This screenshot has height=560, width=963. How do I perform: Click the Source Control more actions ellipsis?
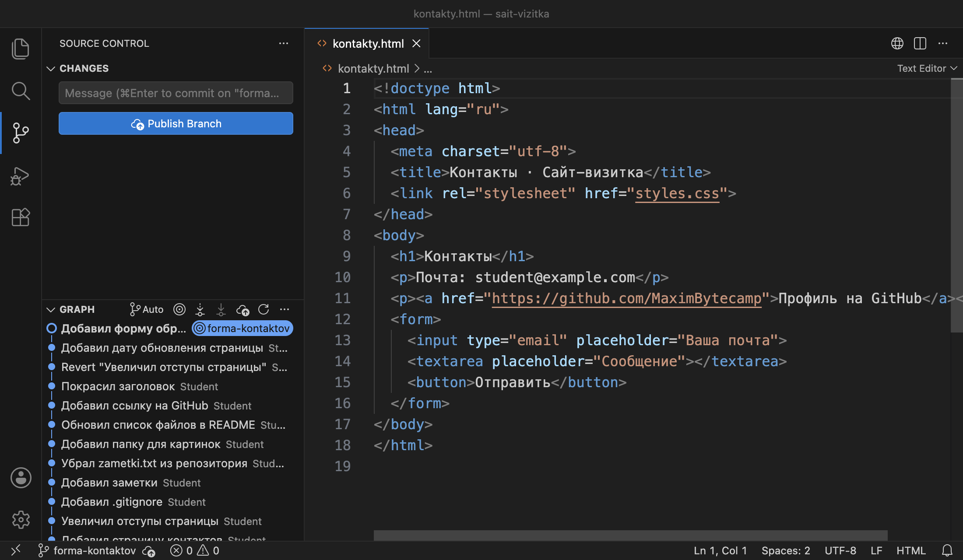click(x=284, y=43)
